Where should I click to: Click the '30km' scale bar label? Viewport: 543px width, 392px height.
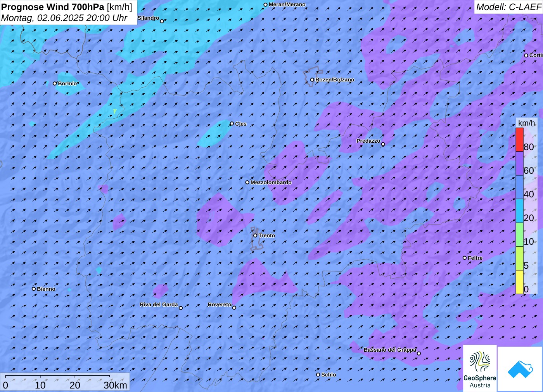click(x=115, y=385)
